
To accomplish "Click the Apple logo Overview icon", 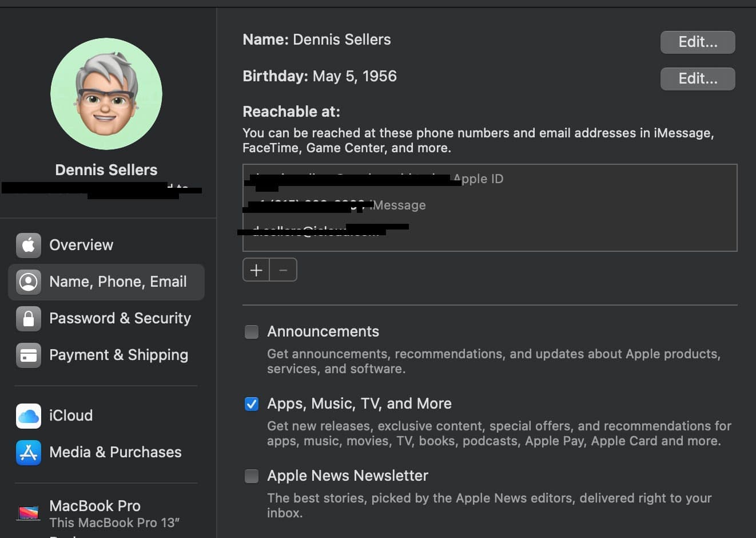I will tap(28, 245).
